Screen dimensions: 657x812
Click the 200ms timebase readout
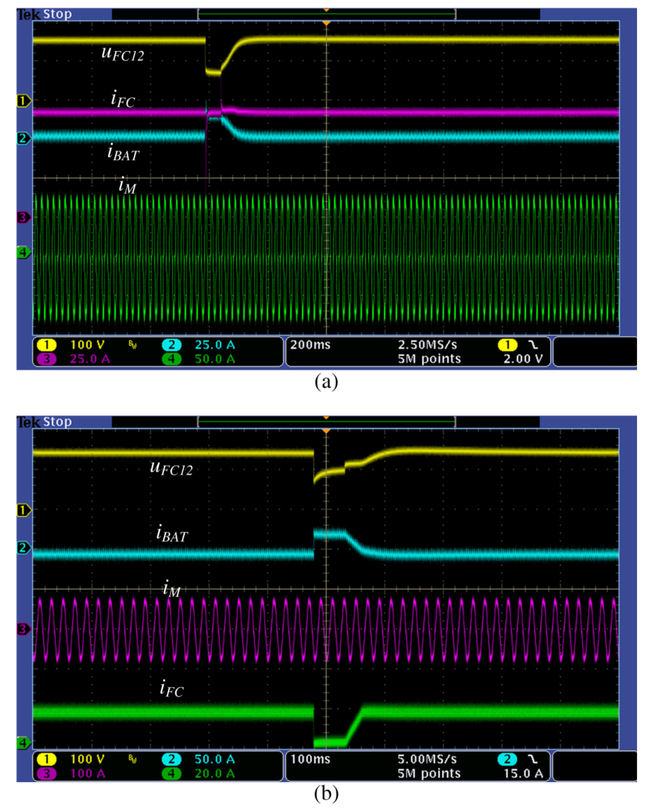310,345
